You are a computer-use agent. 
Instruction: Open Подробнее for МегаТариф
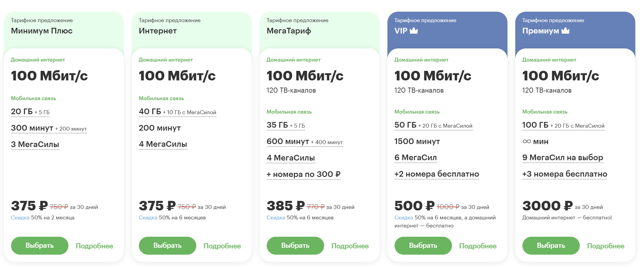(350, 246)
